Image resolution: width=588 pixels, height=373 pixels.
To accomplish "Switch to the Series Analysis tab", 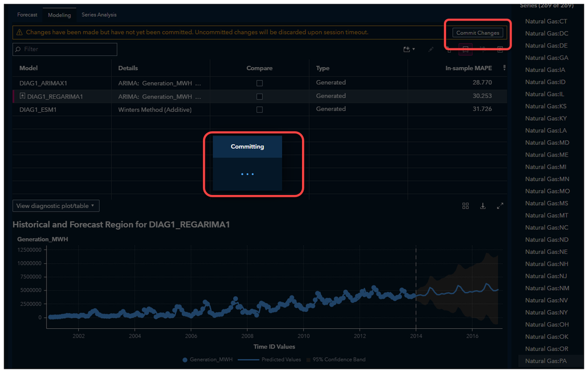I will 99,15.
